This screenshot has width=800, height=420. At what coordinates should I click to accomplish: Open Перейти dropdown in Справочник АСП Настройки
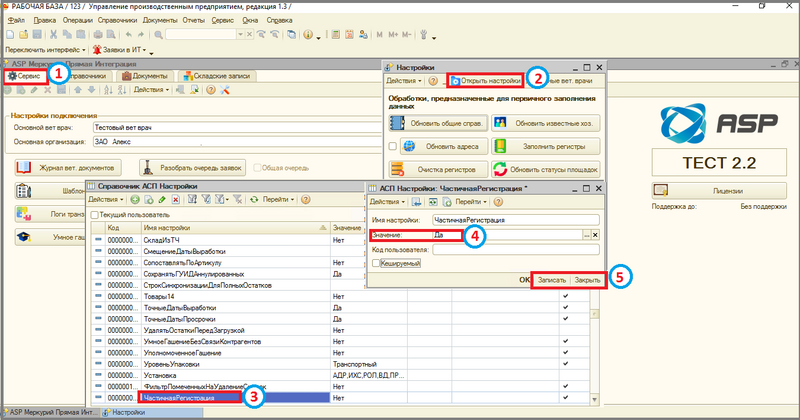tap(279, 200)
